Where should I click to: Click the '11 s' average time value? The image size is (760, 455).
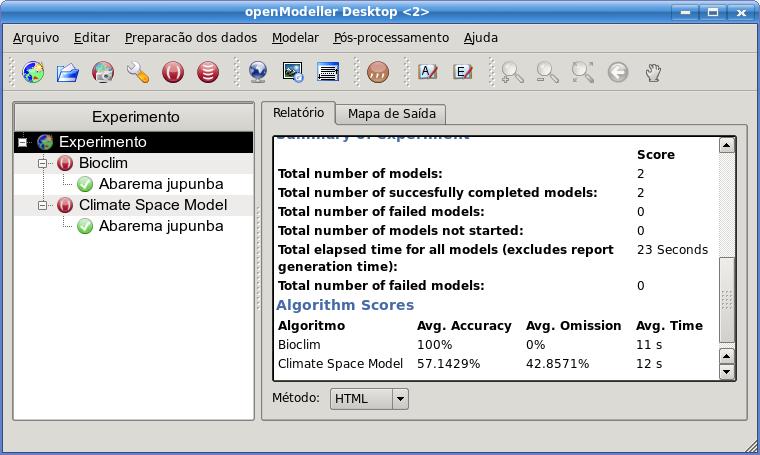click(x=649, y=345)
